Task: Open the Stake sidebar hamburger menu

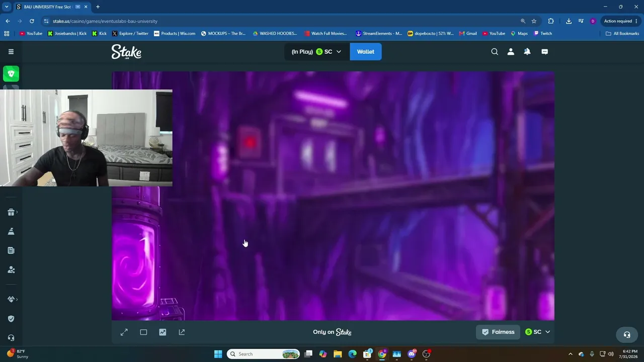Action: [11, 51]
